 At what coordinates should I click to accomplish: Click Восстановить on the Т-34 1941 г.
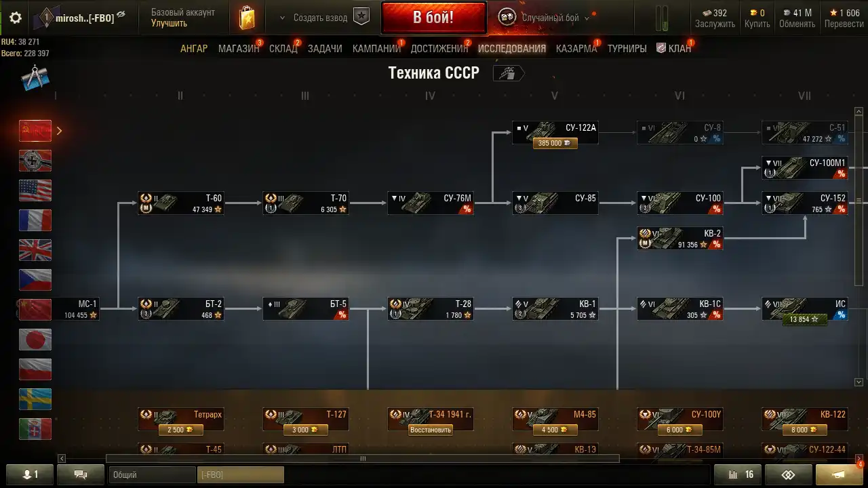[x=430, y=430]
